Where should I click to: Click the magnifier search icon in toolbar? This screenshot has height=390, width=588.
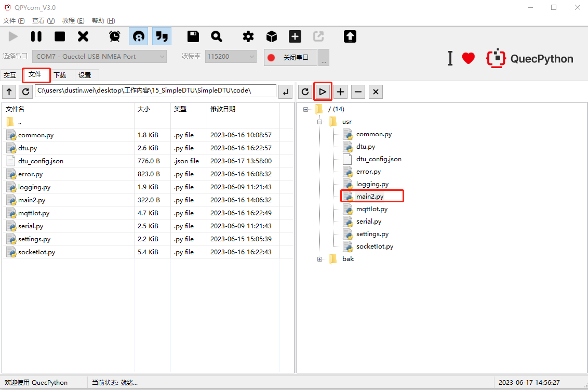[x=217, y=36]
